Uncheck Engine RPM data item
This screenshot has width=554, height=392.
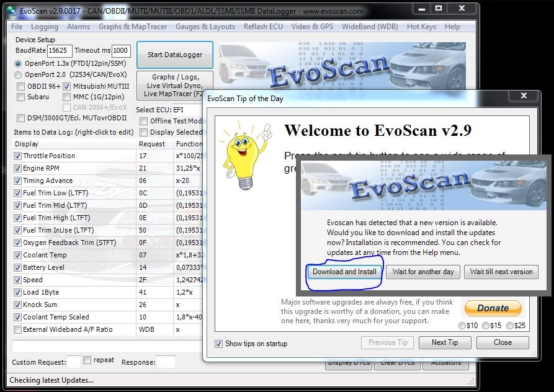click(x=17, y=169)
